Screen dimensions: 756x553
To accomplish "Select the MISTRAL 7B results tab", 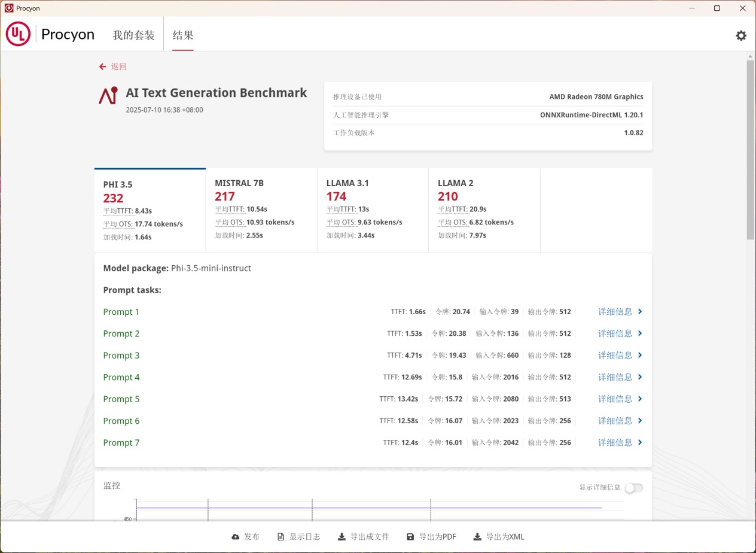I will point(261,208).
